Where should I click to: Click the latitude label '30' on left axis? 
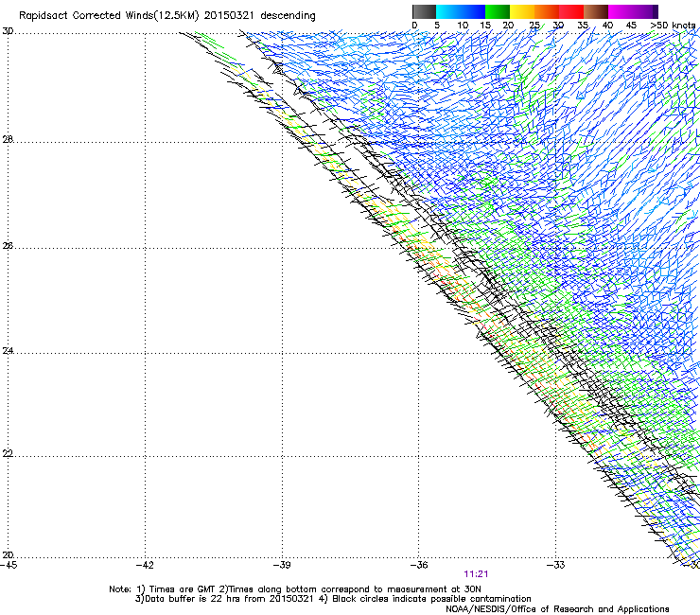[x=8, y=31]
